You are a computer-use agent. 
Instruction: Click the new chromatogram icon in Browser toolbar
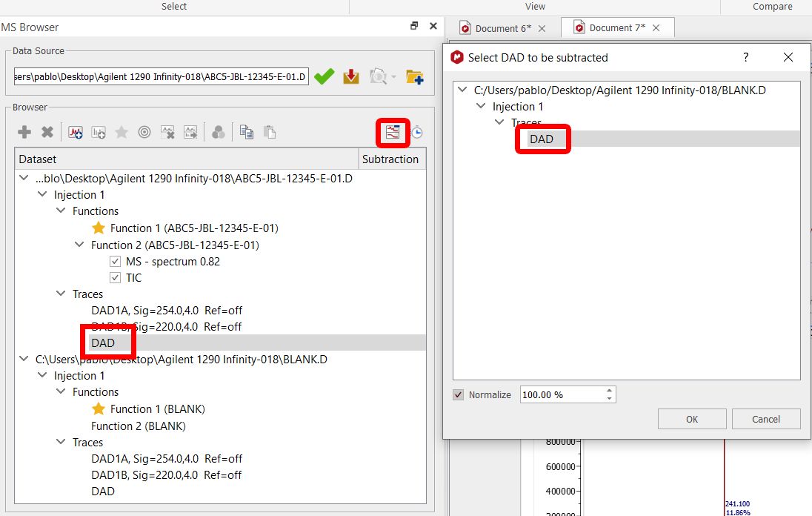(76, 132)
